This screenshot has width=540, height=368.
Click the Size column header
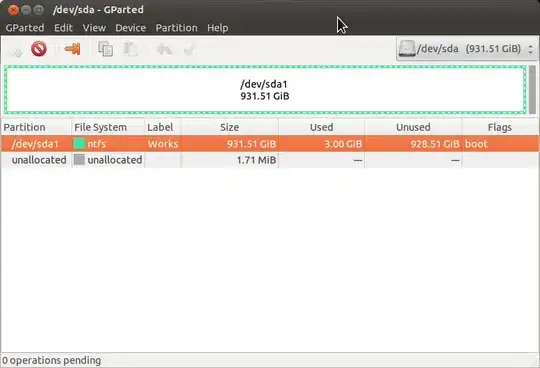pos(230,127)
